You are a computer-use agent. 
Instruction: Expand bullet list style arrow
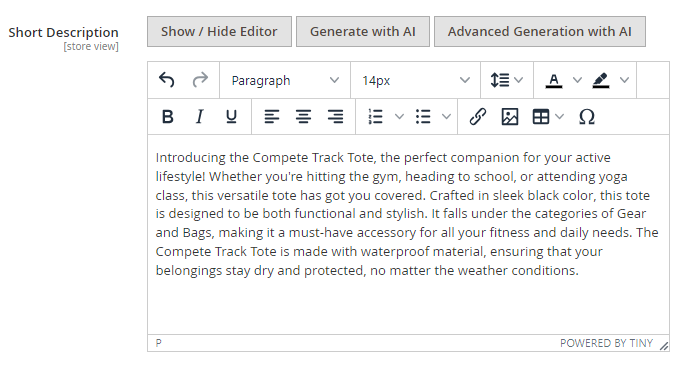coord(446,117)
